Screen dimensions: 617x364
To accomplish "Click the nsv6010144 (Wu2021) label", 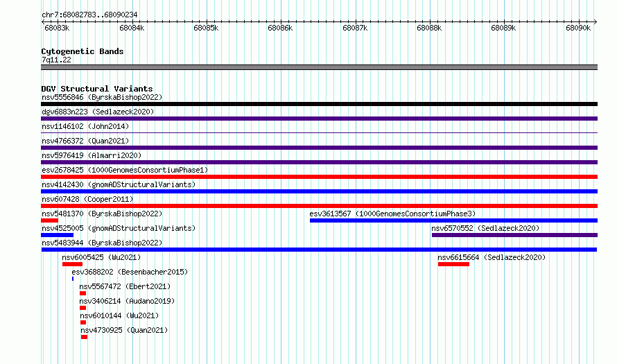I will 119,315.
